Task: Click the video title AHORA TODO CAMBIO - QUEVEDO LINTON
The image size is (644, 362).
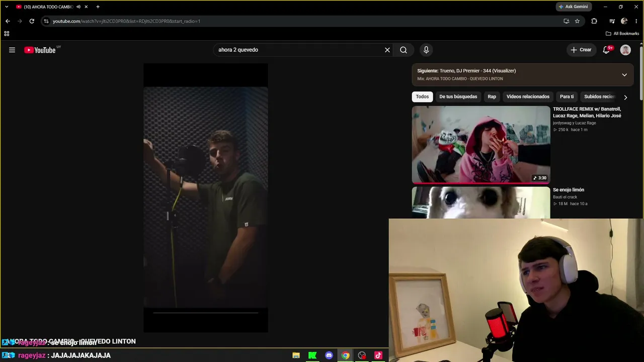Action: coord(70,341)
